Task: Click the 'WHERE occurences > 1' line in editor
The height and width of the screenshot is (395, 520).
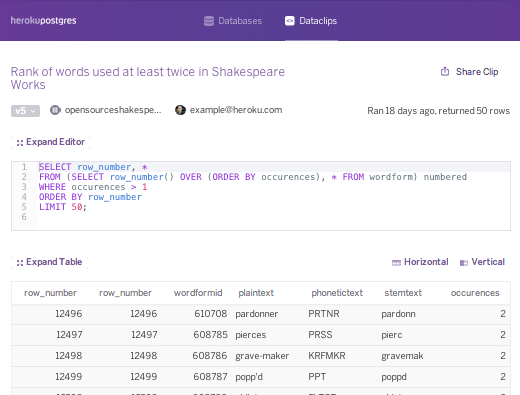Action: [x=93, y=187]
